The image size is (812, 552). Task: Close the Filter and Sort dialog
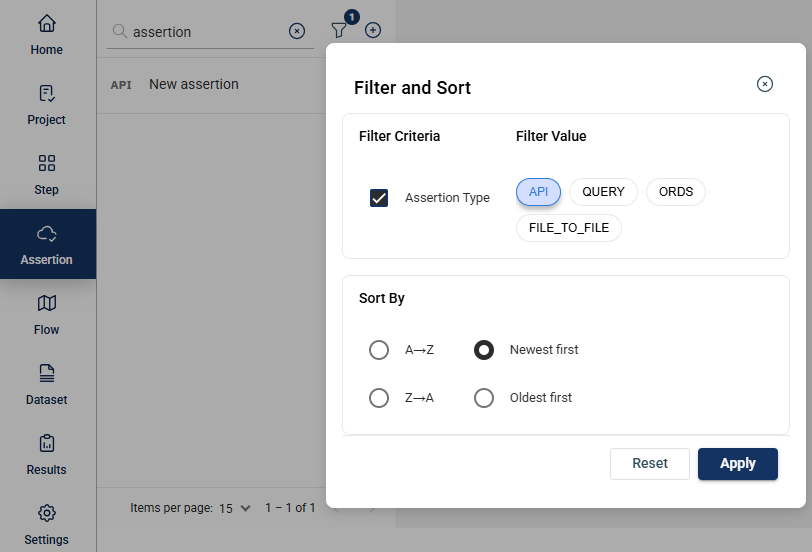[x=764, y=84]
